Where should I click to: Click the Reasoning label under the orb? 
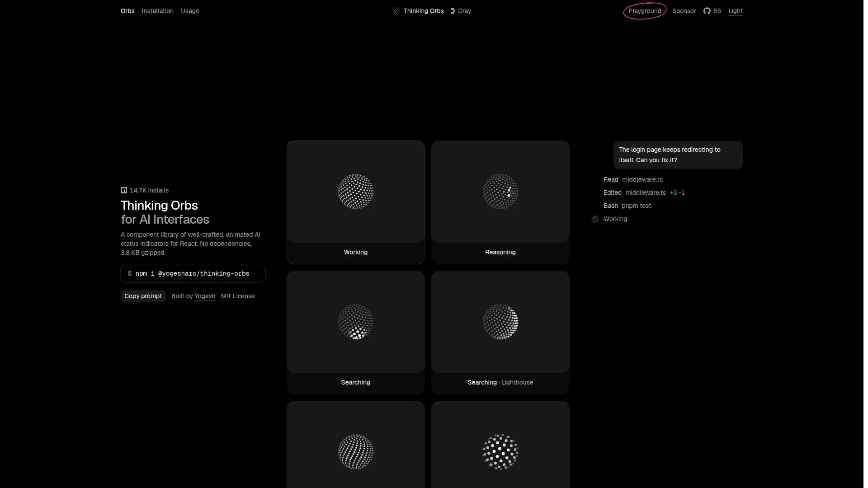coord(500,252)
